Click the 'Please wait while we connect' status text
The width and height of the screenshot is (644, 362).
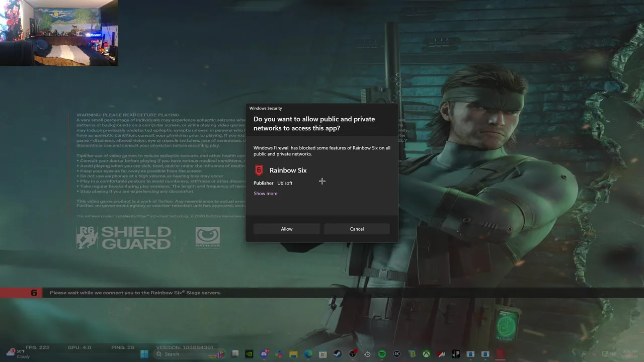135,293
